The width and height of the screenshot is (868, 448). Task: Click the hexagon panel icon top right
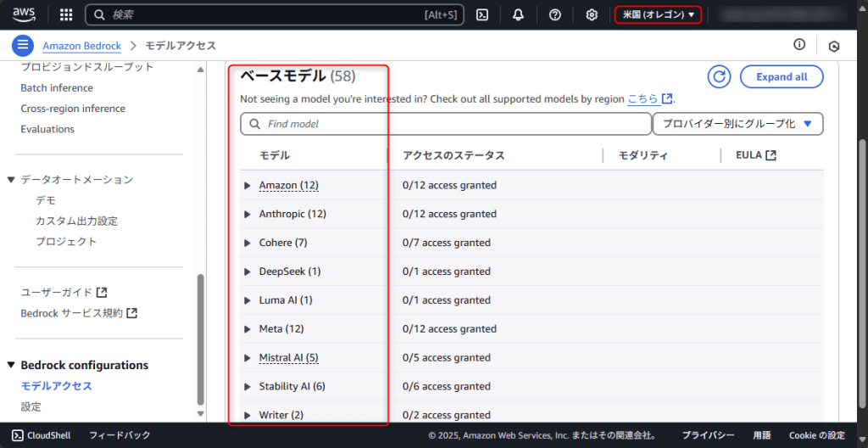pos(834,47)
